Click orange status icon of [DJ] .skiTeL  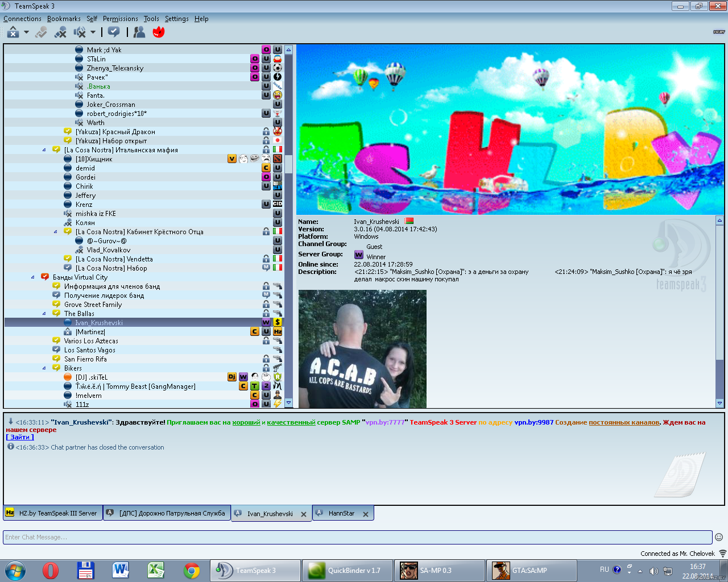(x=68, y=377)
